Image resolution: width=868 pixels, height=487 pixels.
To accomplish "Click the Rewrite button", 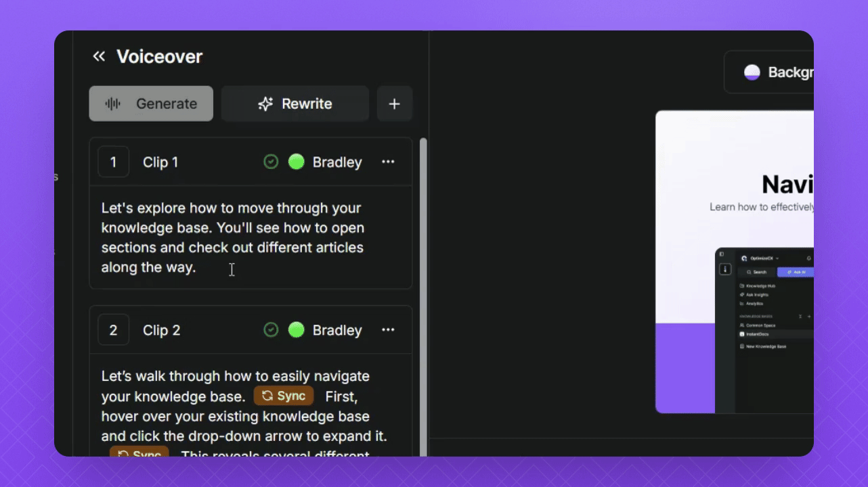I will [x=295, y=103].
